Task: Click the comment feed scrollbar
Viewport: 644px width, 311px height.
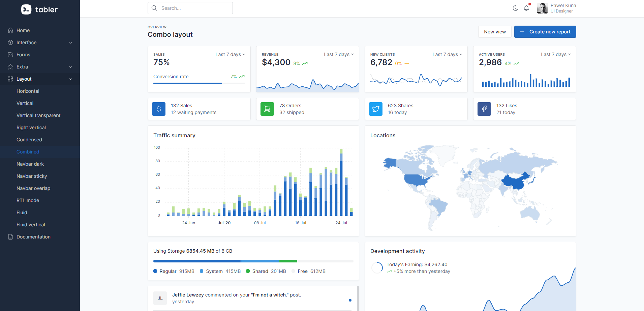Action: tap(358, 298)
